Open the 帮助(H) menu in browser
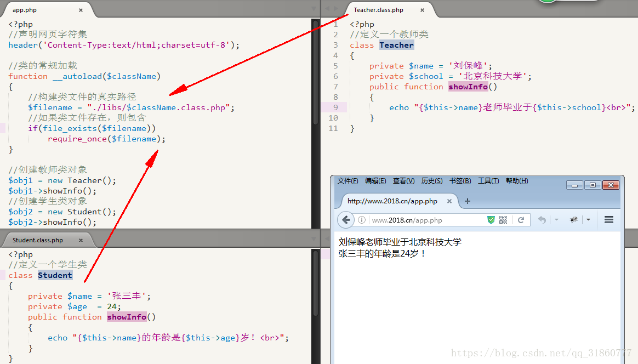 (517, 181)
